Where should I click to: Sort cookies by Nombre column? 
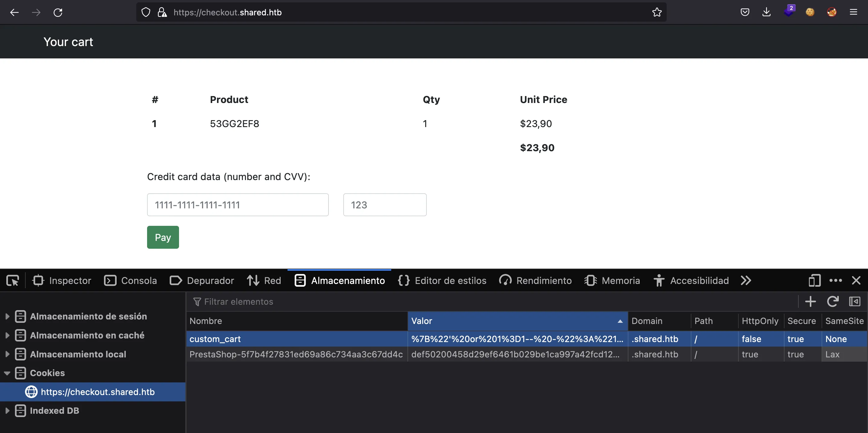tap(297, 321)
